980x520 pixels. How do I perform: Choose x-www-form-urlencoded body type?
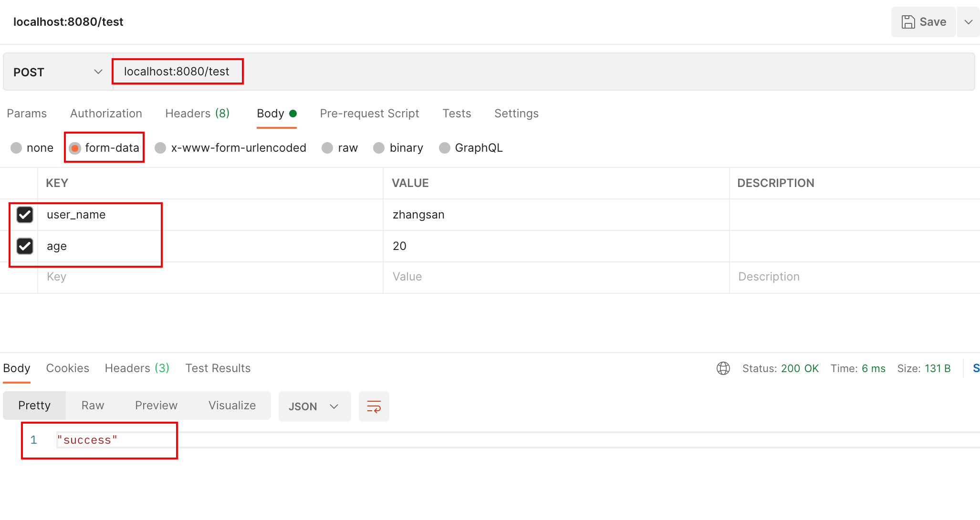pos(160,148)
